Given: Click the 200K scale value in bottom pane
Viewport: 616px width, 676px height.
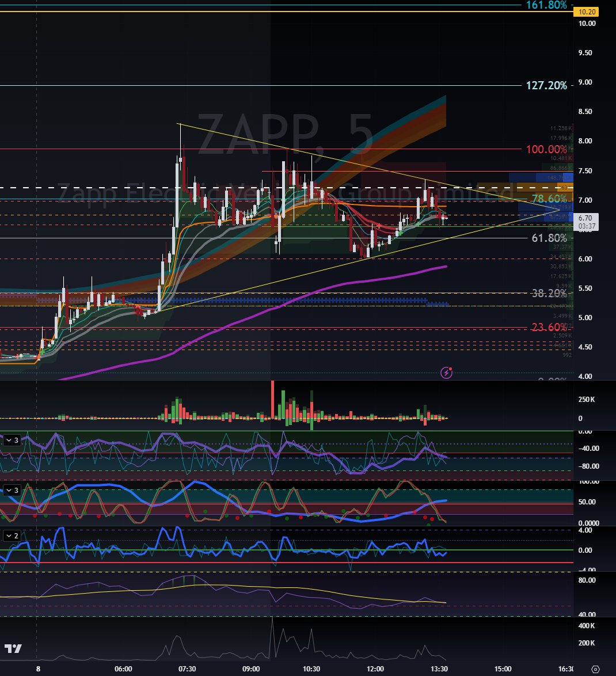Looking at the screenshot, I should 586,643.
